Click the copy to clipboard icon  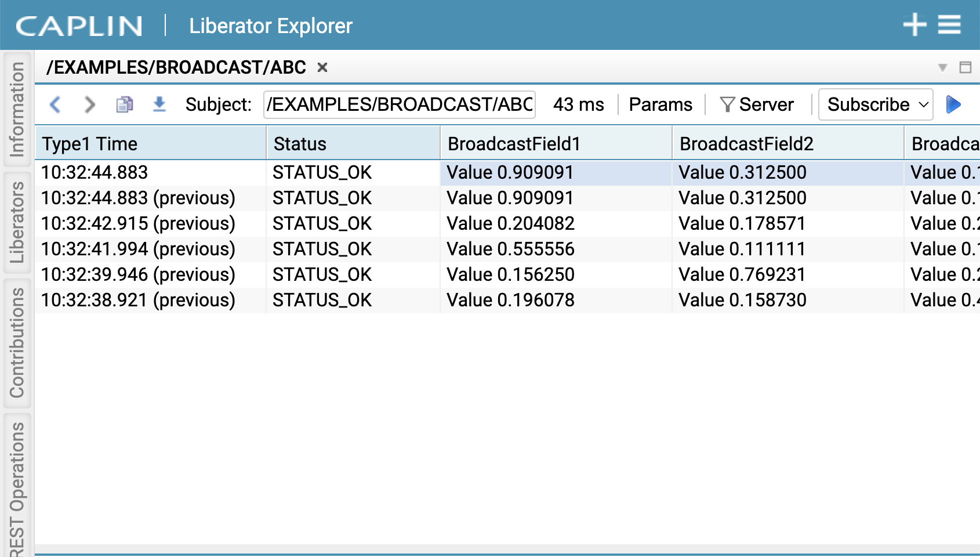pyautogui.click(x=124, y=104)
